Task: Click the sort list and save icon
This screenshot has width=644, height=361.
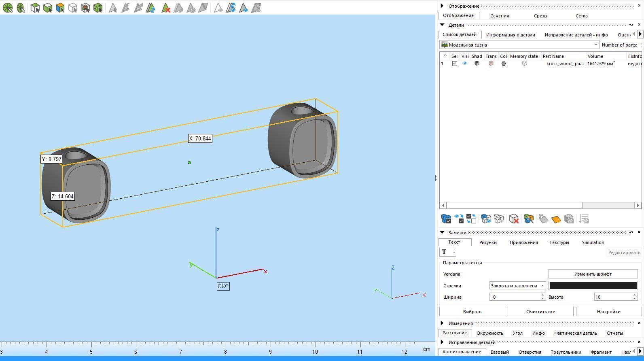Action: (584, 219)
